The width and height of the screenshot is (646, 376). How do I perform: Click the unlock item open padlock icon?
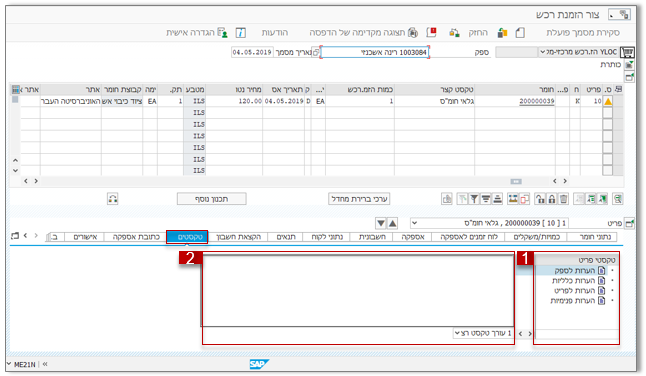[x=540, y=199]
